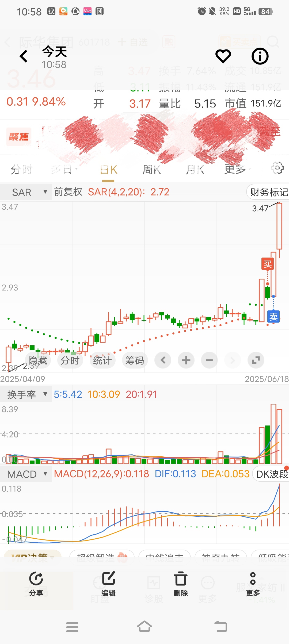Toggle 前复权 price adjustment label
The width and height of the screenshot is (289, 644).
point(68,192)
